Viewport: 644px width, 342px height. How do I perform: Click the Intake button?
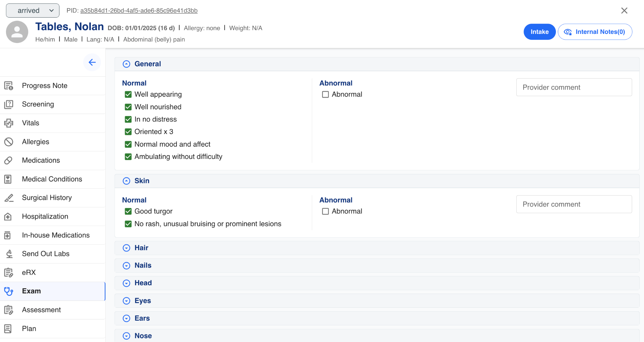click(x=540, y=32)
